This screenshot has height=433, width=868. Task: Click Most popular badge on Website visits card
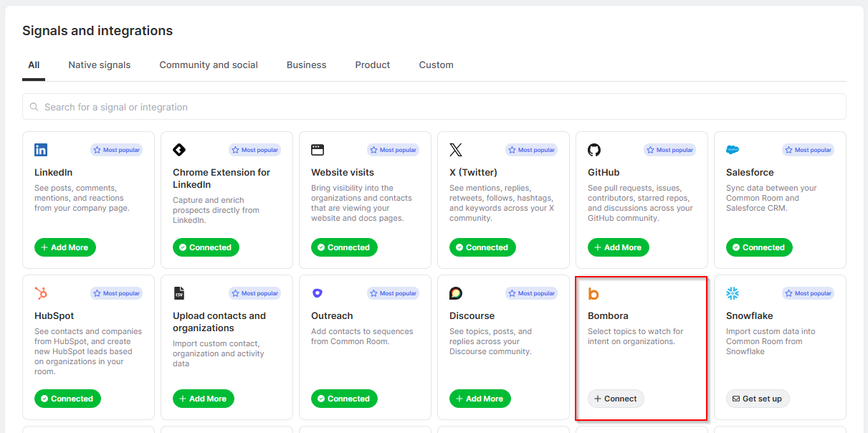coord(393,150)
